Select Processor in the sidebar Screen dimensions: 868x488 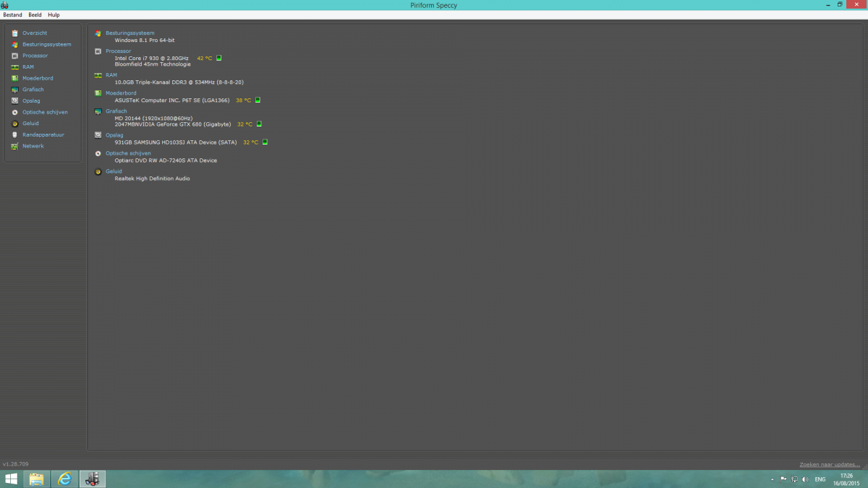tap(35, 56)
